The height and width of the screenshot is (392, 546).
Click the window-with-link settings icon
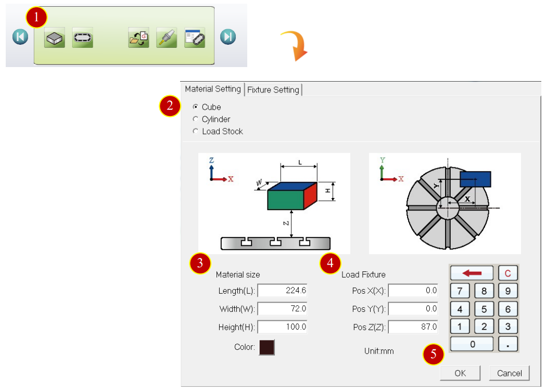(x=194, y=37)
